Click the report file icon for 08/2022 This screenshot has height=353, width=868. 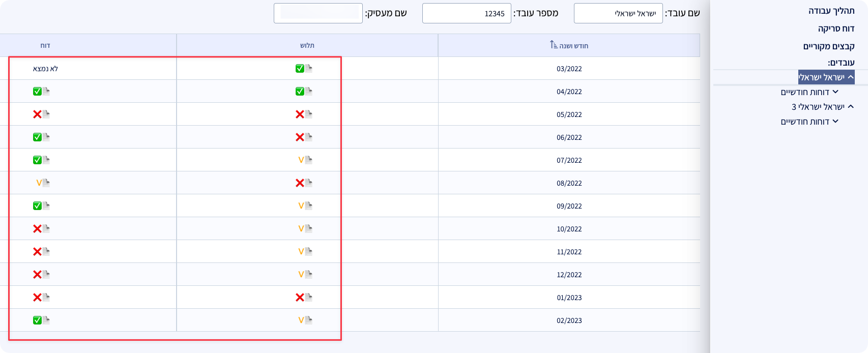click(46, 183)
